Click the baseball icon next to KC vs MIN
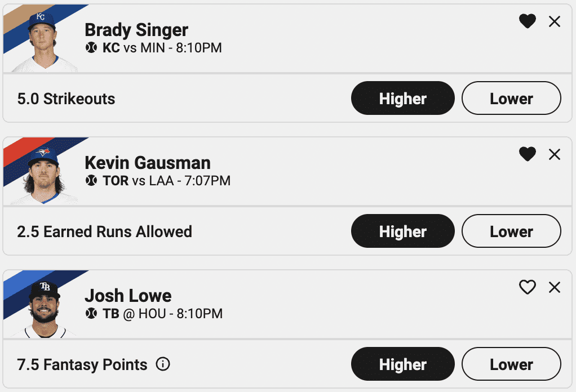Viewport: 576px width, 392px height. (x=91, y=48)
